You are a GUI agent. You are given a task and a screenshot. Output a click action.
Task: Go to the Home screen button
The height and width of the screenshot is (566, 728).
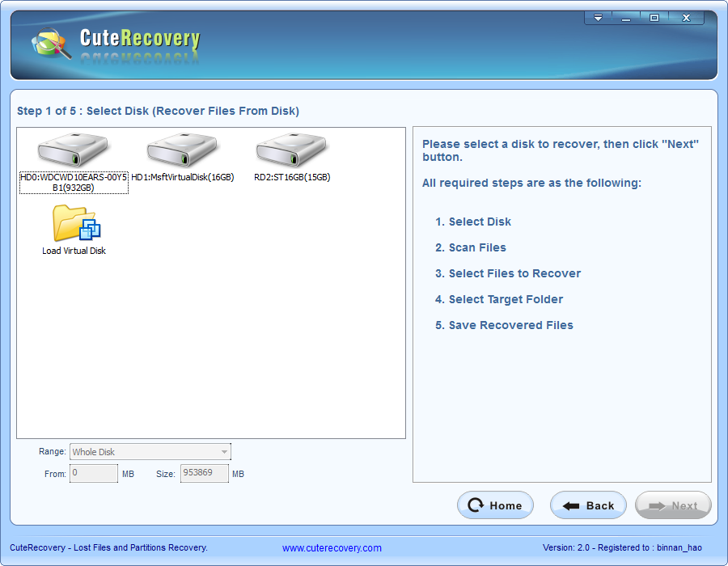click(x=495, y=505)
